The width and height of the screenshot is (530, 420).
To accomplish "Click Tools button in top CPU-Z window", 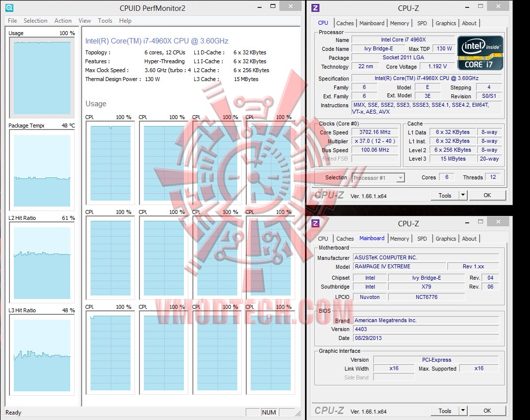I will (445, 195).
